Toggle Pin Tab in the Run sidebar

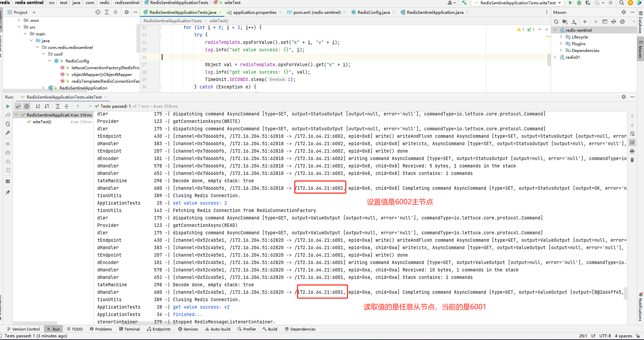(x=8, y=192)
